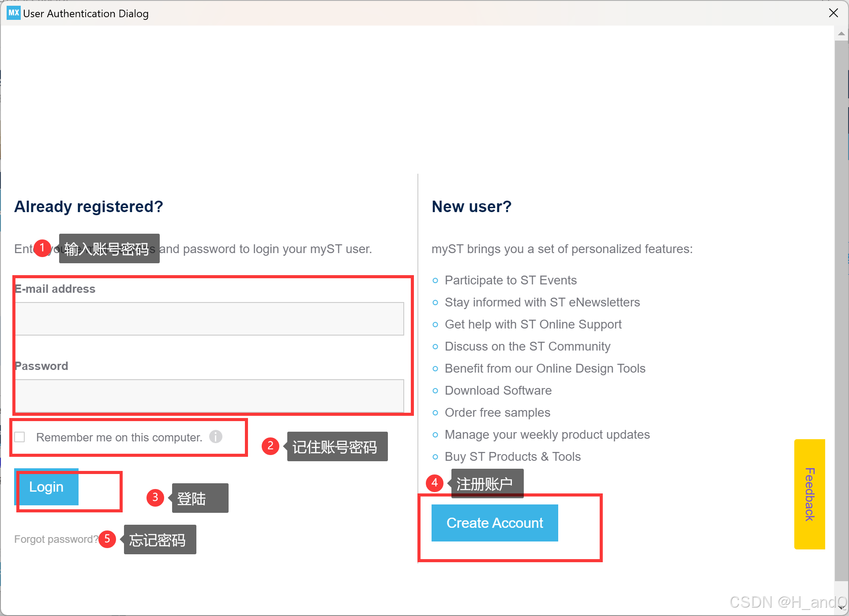Image resolution: width=849 pixels, height=616 pixels.
Task: Click the red number 4 annotation badge
Action: (434, 483)
